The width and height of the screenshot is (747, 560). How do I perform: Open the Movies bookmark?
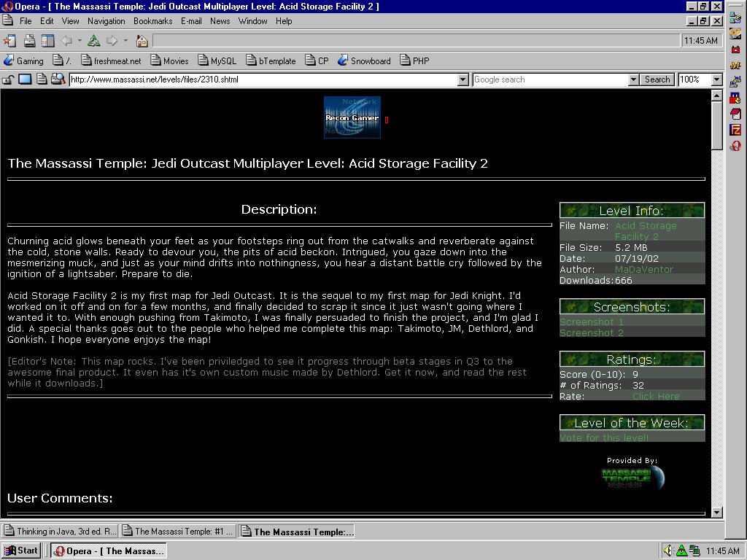pos(169,61)
